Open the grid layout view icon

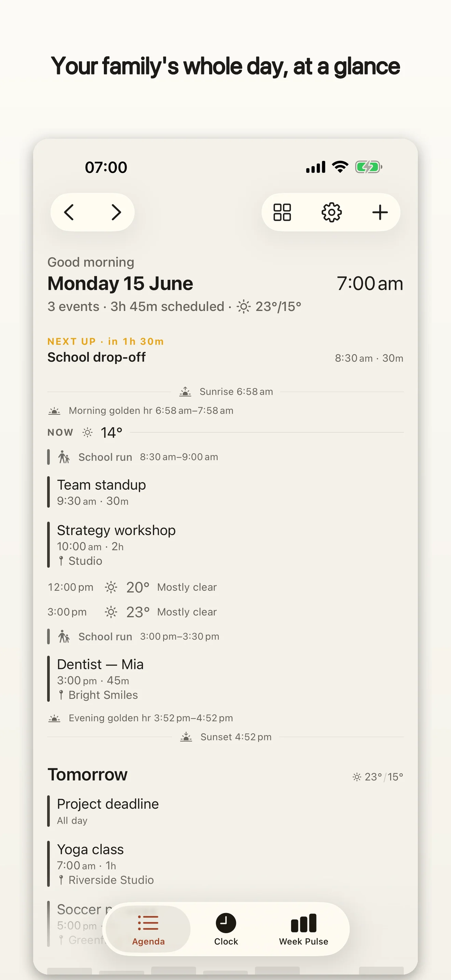point(282,212)
